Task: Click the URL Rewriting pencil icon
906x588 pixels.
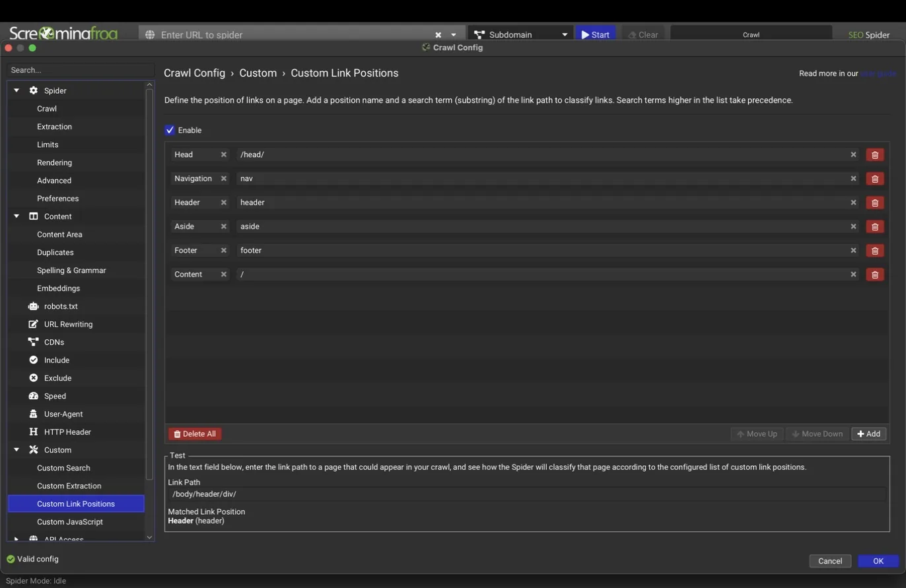Action: coord(33,324)
